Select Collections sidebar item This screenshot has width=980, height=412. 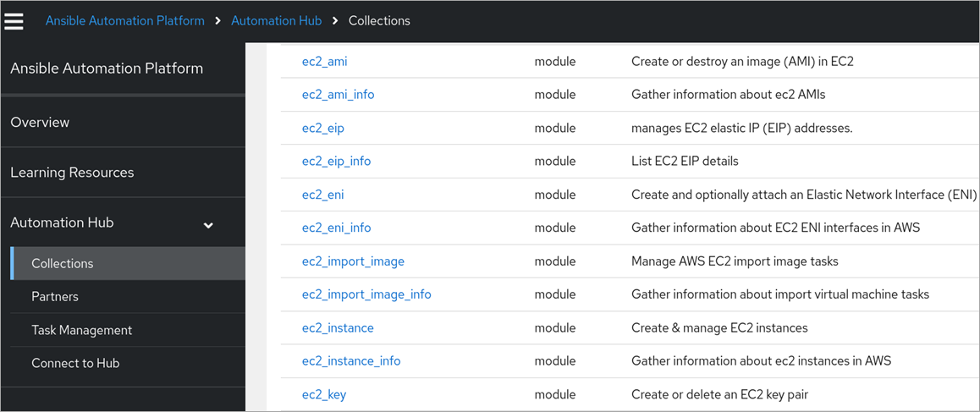[63, 264]
